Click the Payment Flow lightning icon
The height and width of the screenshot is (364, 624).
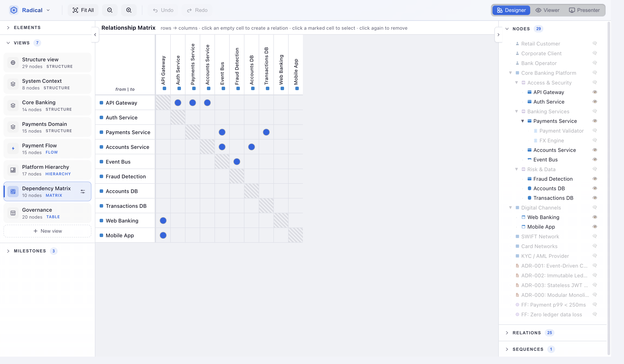(x=13, y=149)
